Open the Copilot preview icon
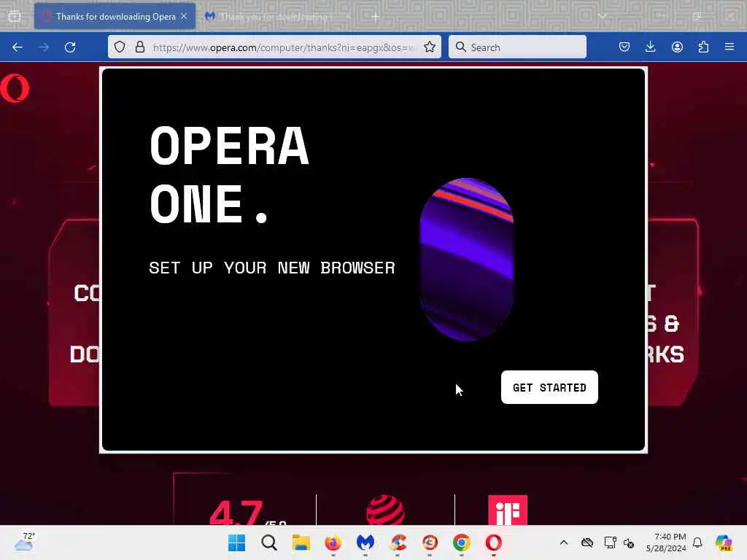The image size is (747, 560). click(724, 542)
